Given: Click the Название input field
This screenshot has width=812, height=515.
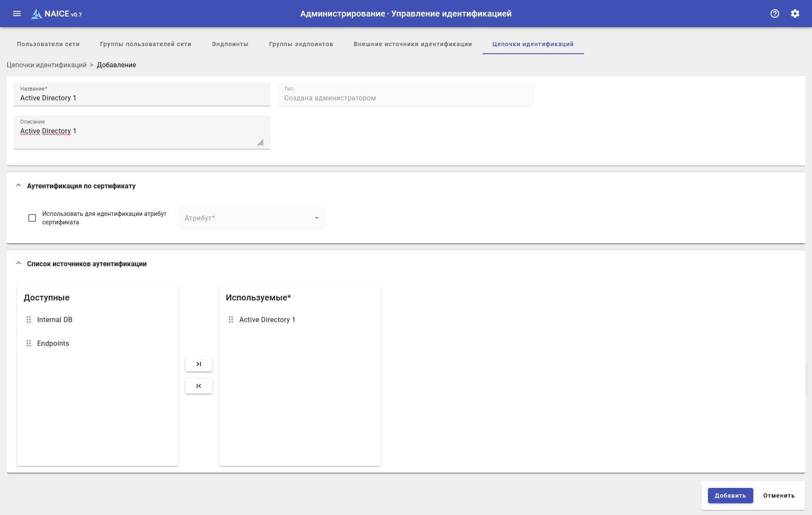Looking at the screenshot, I should pyautogui.click(x=142, y=98).
